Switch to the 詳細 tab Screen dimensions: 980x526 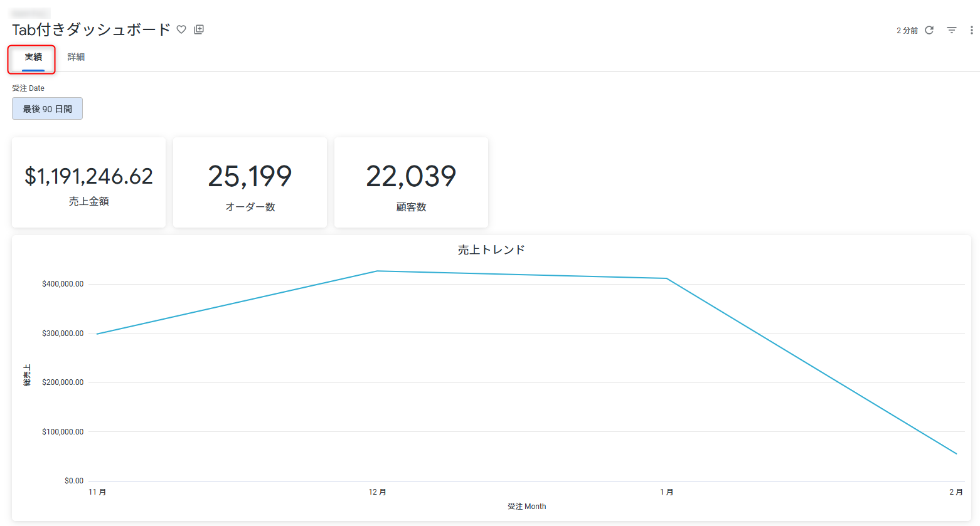77,56
